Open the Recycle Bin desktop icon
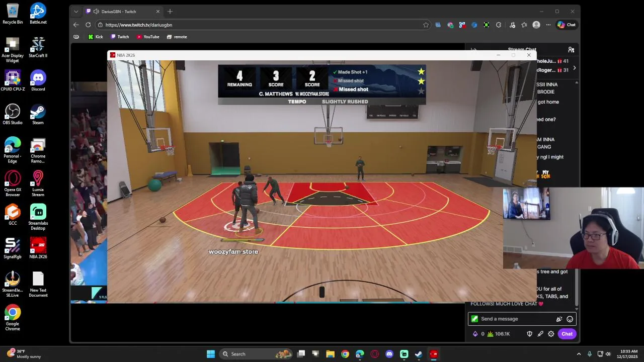Viewport: 644px width, 362px height. click(x=13, y=14)
